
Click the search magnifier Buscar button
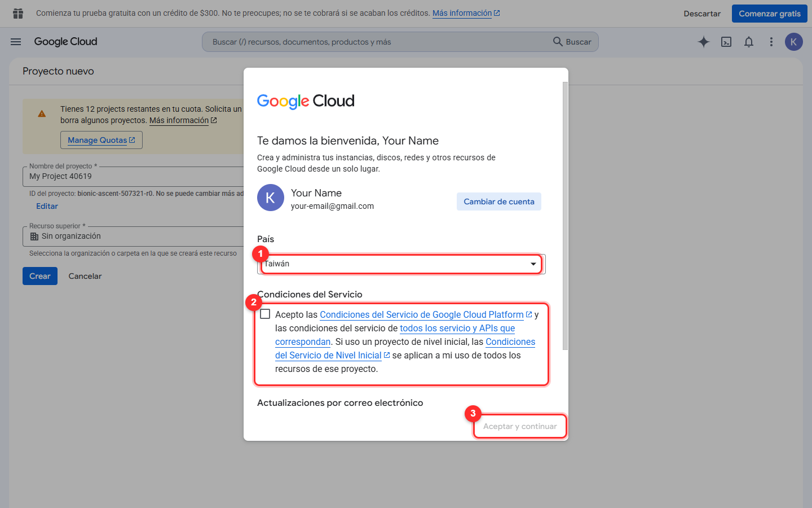coord(572,42)
